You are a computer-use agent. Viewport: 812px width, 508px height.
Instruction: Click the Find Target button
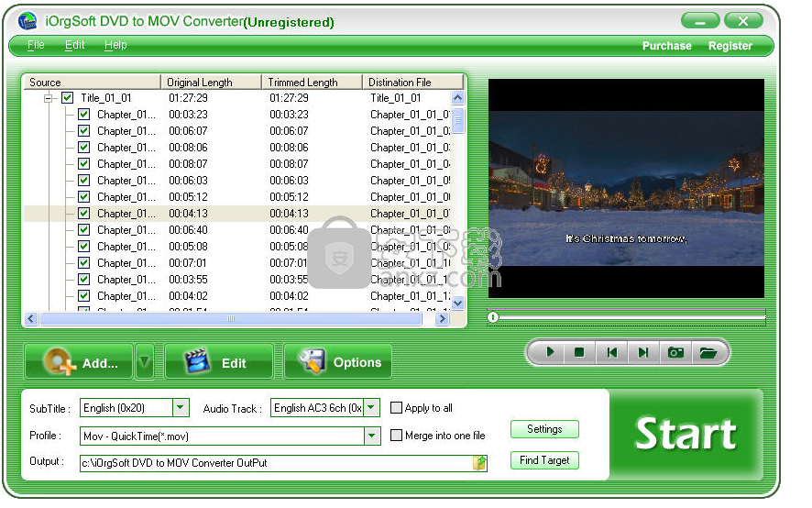point(544,460)
